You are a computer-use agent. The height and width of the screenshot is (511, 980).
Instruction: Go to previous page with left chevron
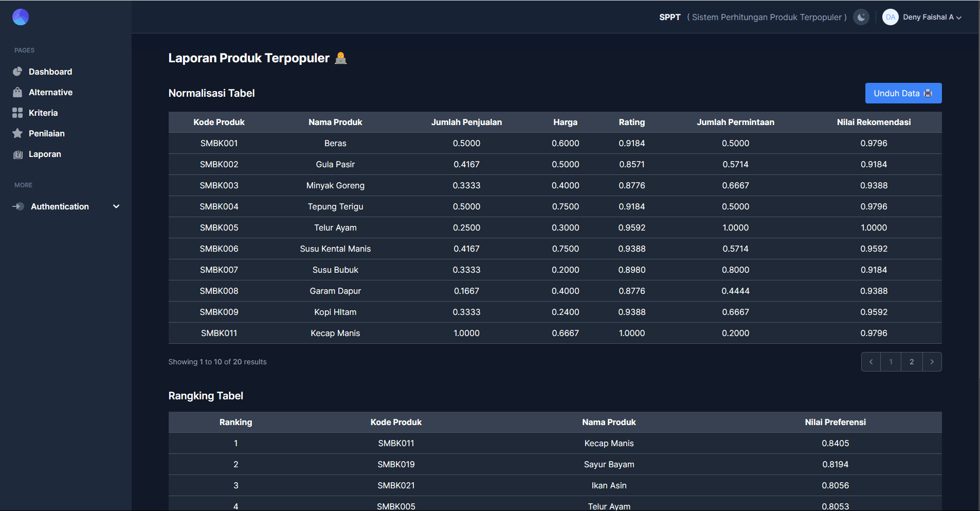click(x=871, y=362)
